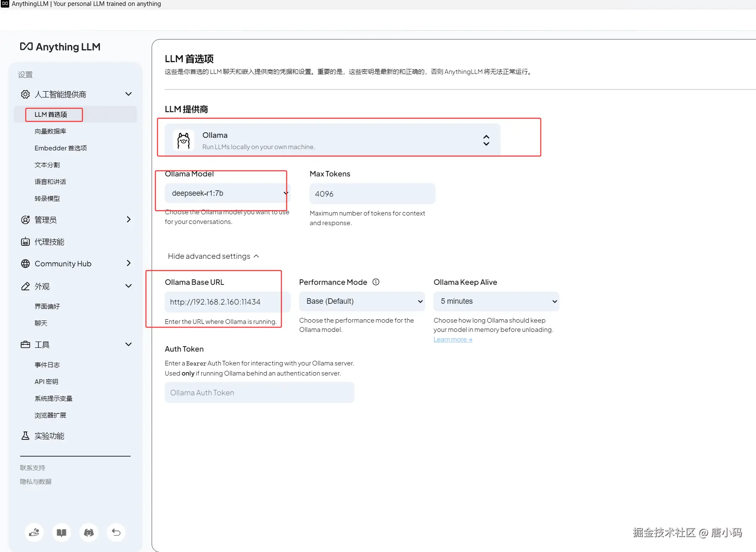The image size is (756, 552).
Task: Click the Max Tokens input field
Action: (x=373, y=194)
